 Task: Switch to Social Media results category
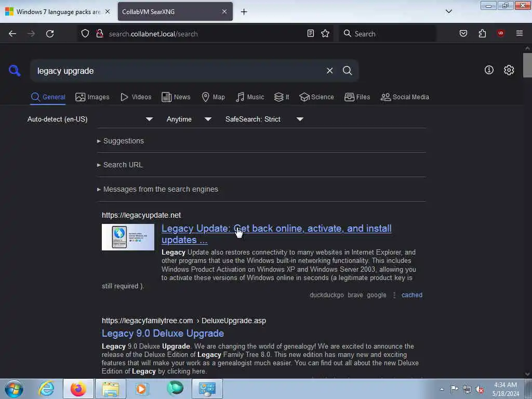405,97
